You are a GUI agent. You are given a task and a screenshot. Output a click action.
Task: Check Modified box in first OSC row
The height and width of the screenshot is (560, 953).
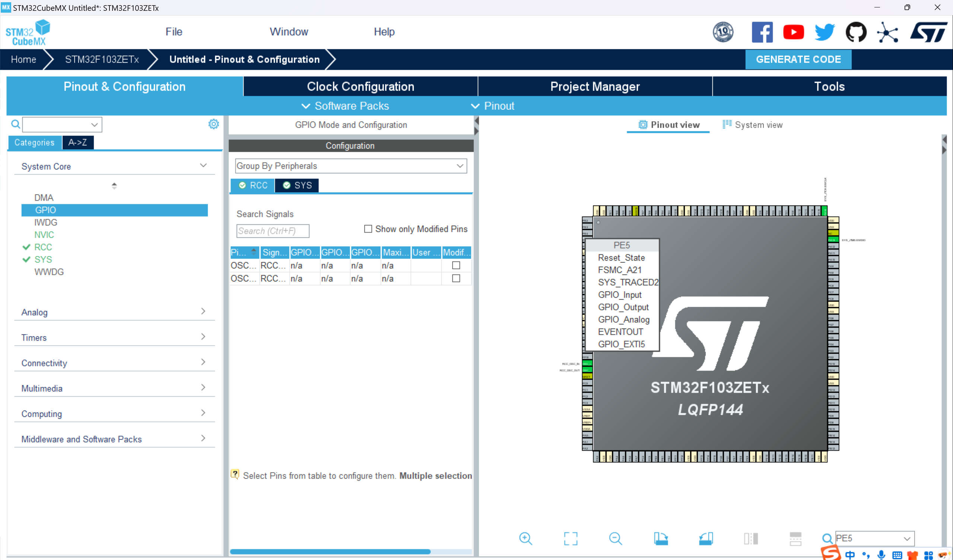pyautogui.click(x=456, y=266)
